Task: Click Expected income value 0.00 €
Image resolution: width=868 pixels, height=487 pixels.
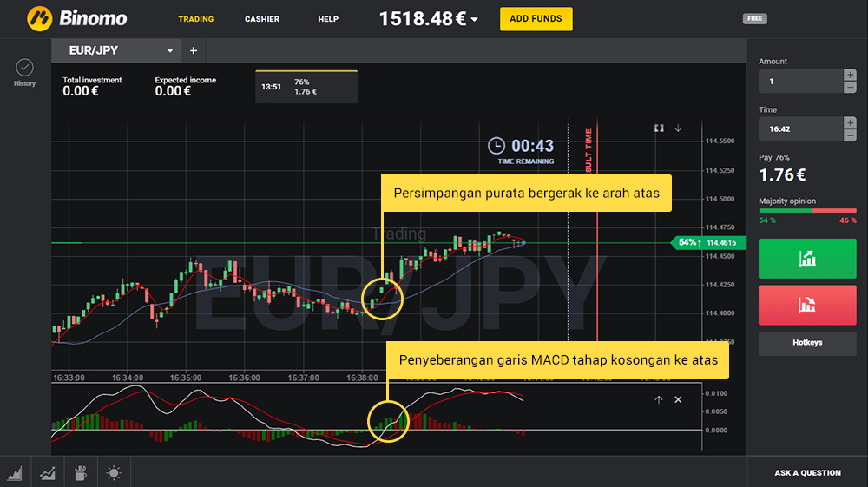Action: point(173,91)
